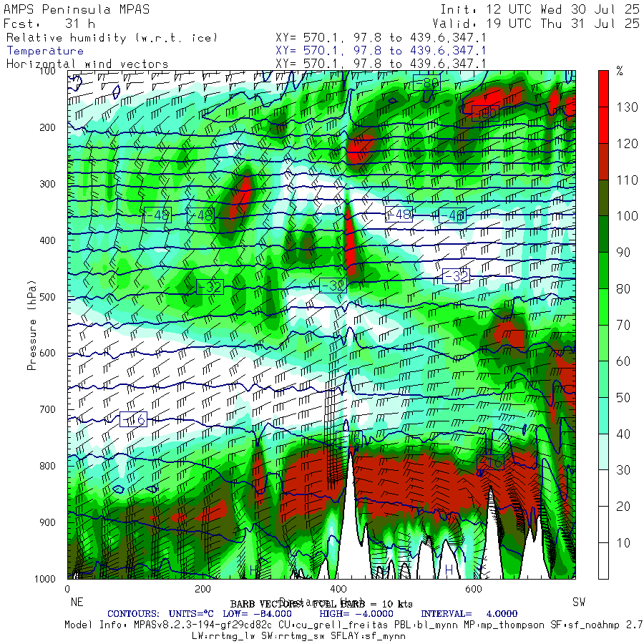644x644 pixels.
Task: Click the 800 hPa pressure tick label
Action: [47, 466]
